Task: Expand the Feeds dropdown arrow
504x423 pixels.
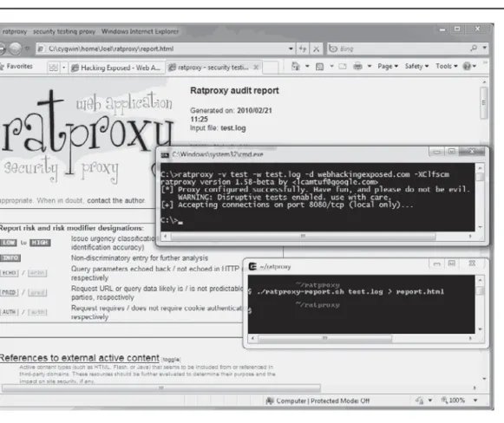Action: click(331, 67)
